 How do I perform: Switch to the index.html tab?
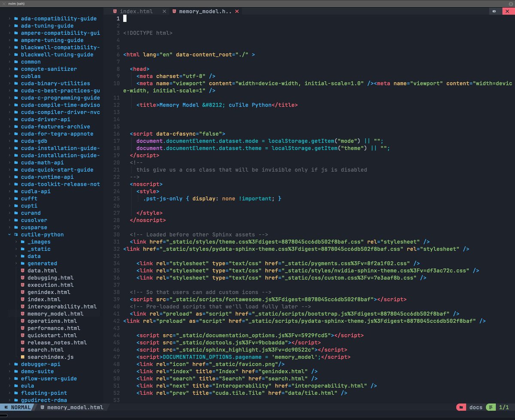click(136, 11)
